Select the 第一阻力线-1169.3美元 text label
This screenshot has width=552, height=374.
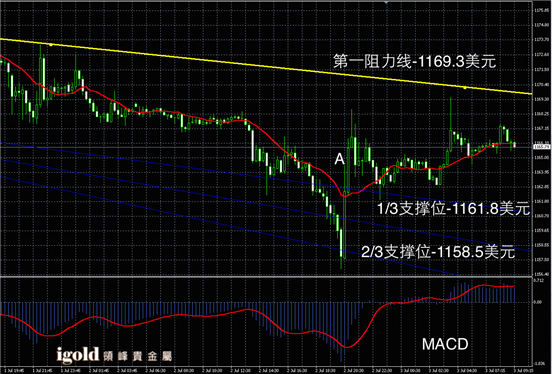[x=415, y=61]
